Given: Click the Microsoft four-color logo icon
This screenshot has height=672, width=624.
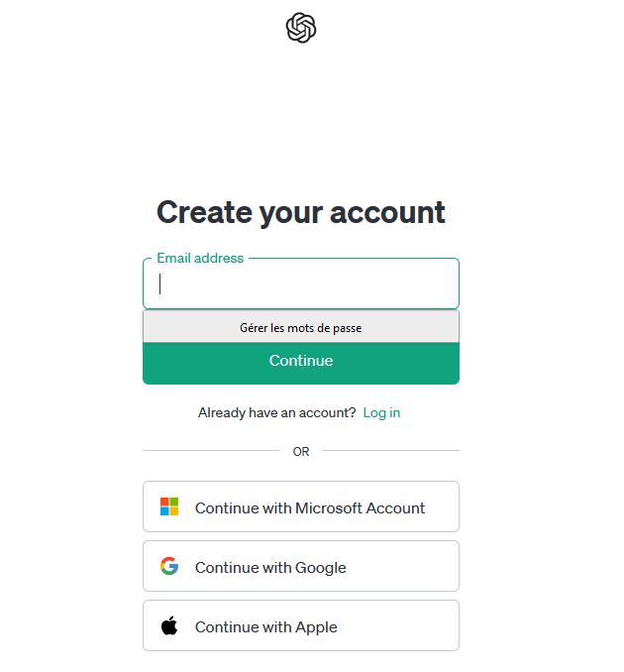Looking at the screenshot, I should [x=169, y=507].
